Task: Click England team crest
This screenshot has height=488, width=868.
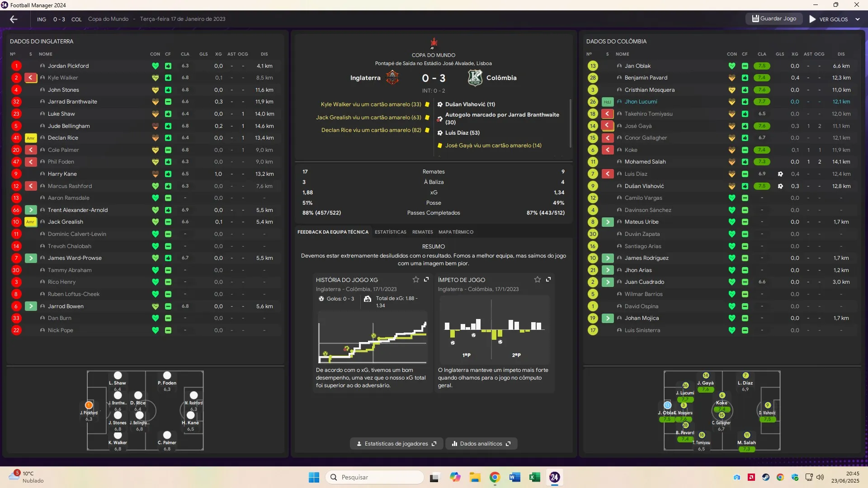Action: coord(392,78)
